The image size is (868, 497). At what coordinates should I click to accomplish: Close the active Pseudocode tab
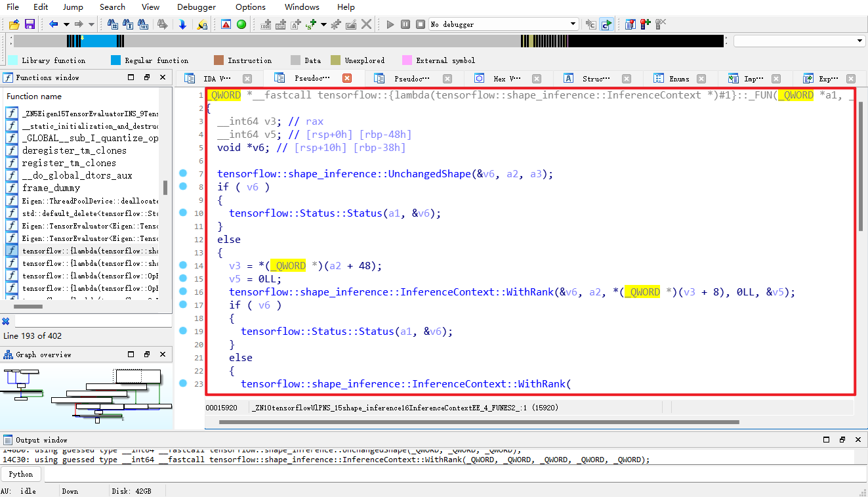point(347,78)
